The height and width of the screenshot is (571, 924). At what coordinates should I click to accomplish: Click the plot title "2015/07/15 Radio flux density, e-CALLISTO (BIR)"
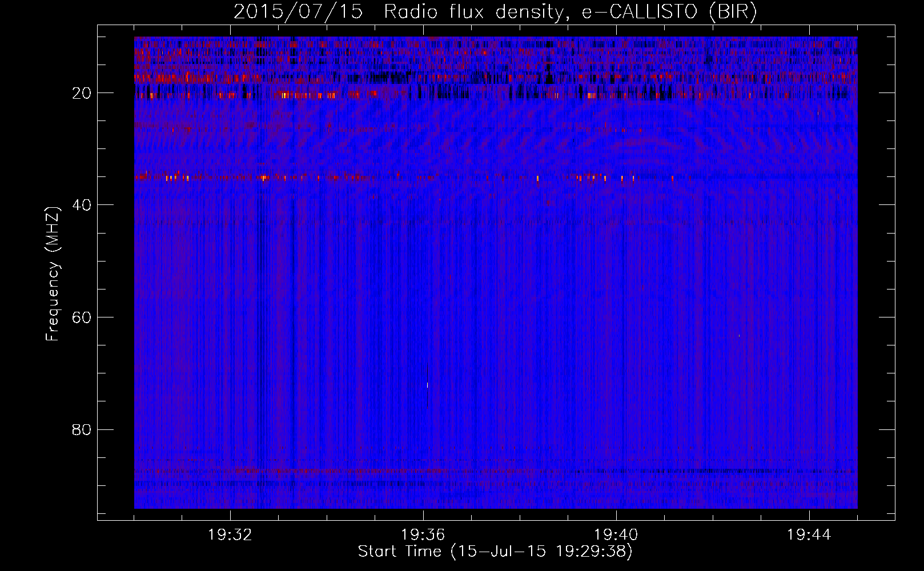495,11
